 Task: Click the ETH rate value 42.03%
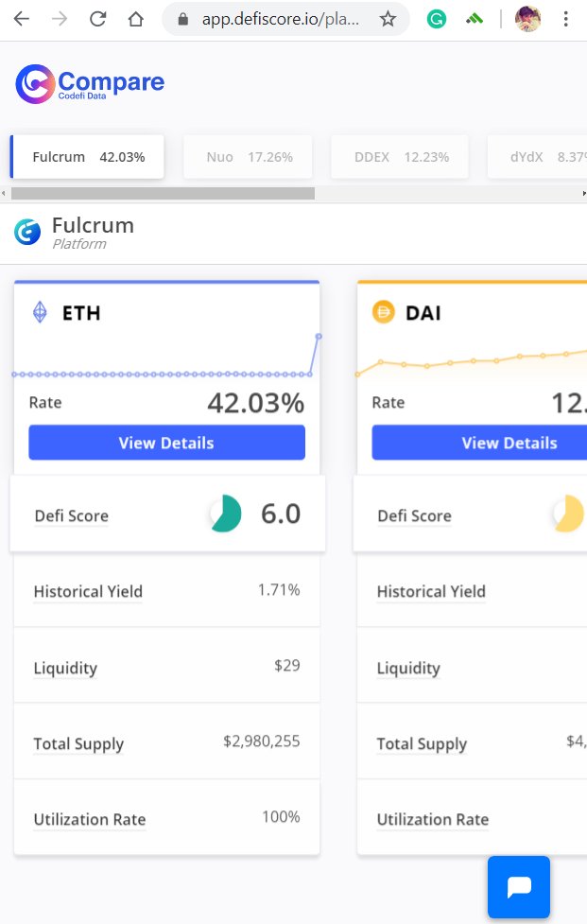click(255, 403)
